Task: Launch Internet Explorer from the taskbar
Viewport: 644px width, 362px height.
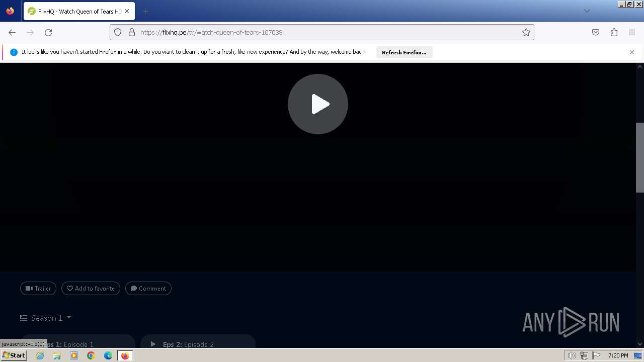Action: click(x=40, y=355)
